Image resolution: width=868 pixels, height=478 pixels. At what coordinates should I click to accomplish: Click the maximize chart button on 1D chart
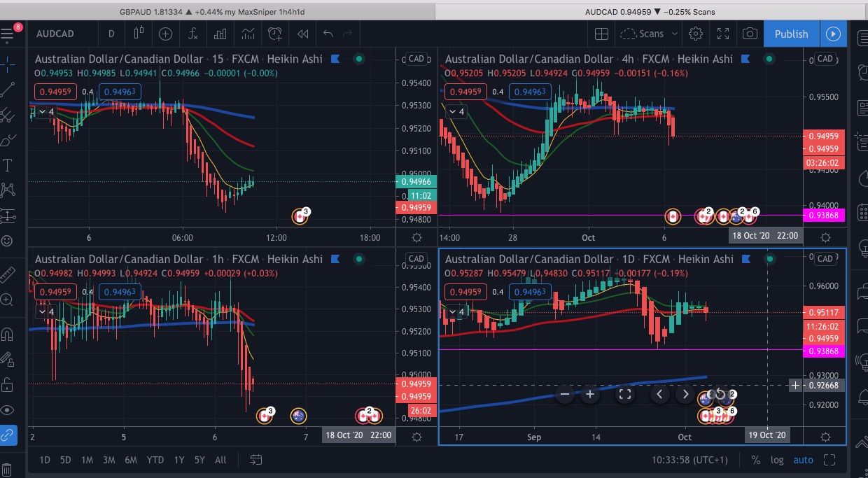(x=625, y=394)
